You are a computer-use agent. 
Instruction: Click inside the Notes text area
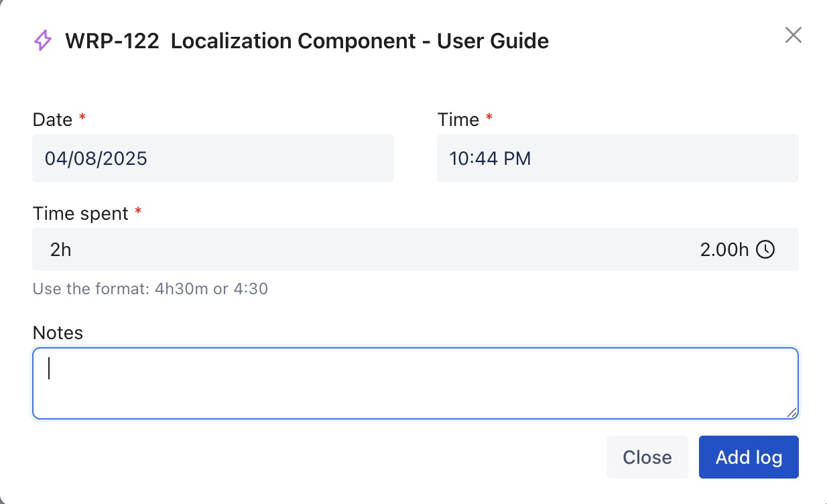(414, 383)
